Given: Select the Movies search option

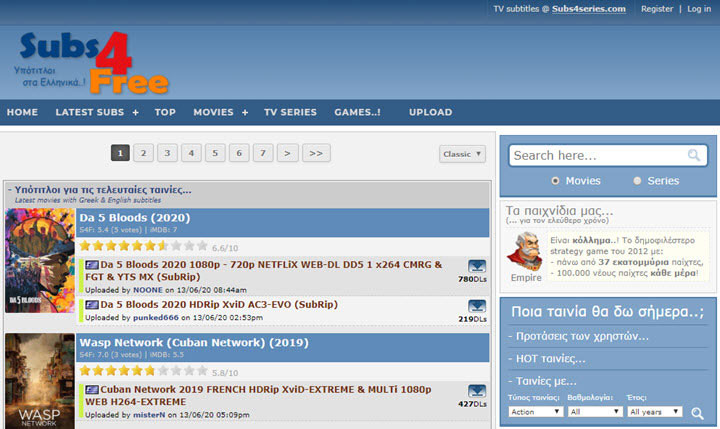Looking at the screenshot, I should (555, 181).
